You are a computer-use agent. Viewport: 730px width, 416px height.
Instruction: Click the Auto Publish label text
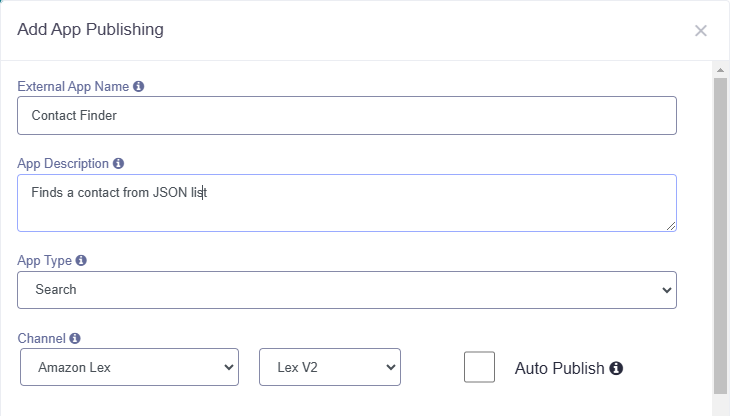coord(559,369)
